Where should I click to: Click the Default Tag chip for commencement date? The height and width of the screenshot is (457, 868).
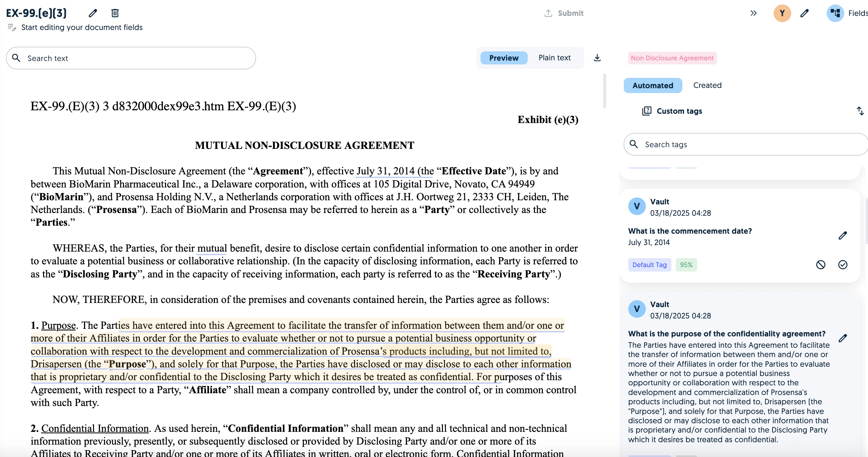[649, 265]
